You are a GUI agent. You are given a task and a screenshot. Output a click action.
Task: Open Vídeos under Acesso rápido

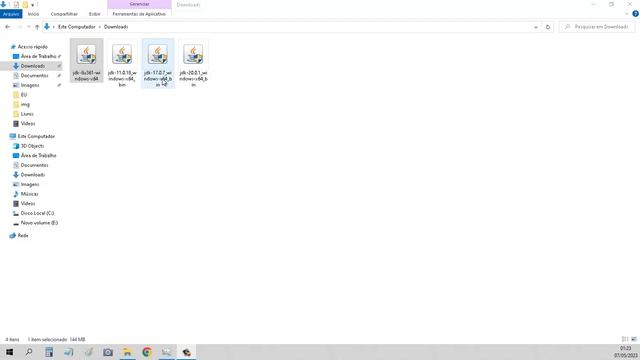pyautogui.click(x=28, y=124)
